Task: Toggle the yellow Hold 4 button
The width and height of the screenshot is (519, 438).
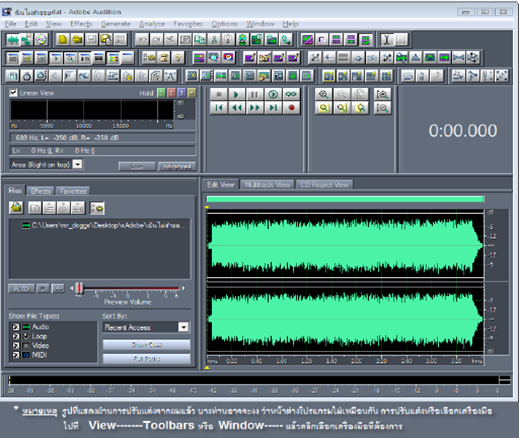Action: point(191,93)
